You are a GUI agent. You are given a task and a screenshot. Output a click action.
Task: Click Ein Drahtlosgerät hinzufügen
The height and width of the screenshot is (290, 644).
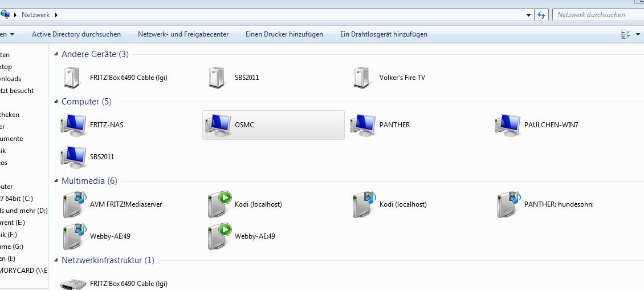coord(384,34)
